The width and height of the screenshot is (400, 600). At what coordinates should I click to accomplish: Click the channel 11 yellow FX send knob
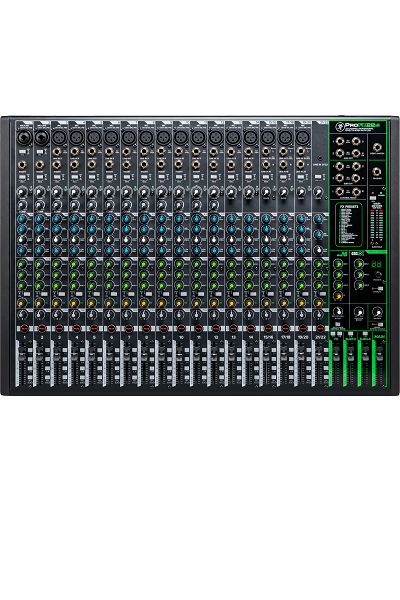(x=196, y=303)
